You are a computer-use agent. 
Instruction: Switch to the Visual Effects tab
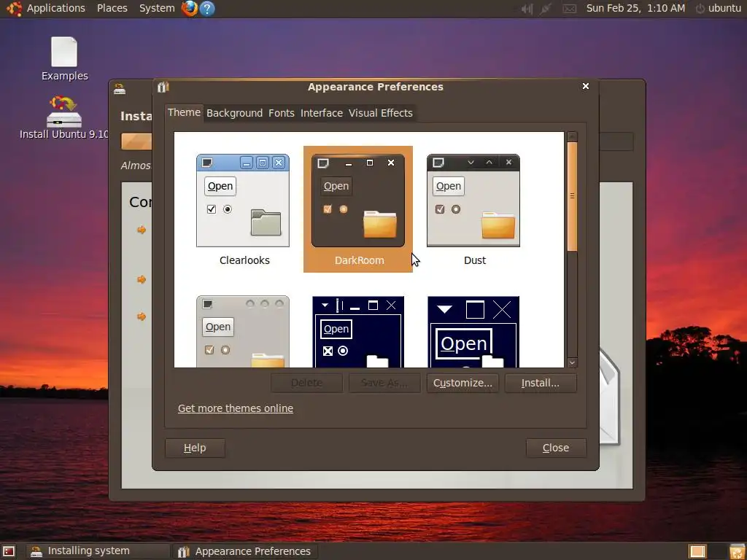point(381,113)
